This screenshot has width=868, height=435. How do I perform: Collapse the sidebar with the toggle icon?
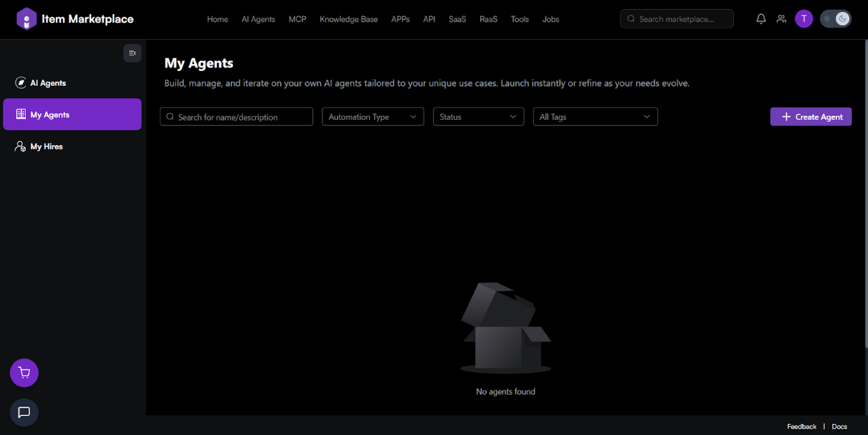(132, 53)
